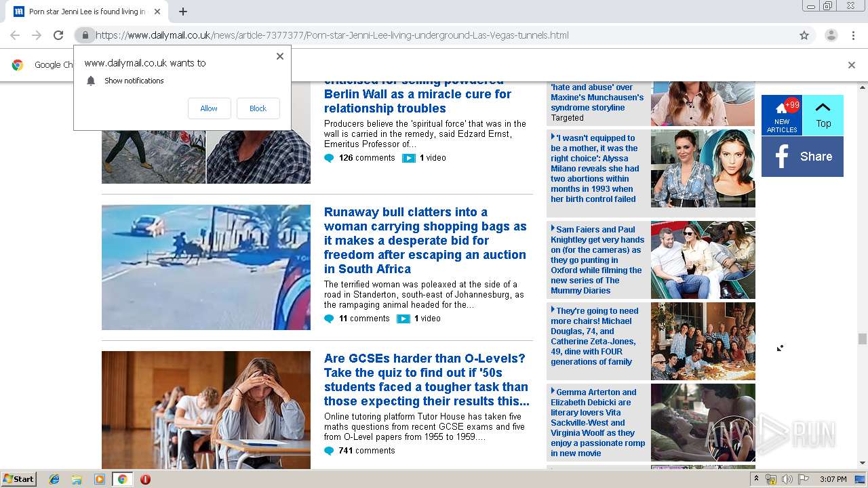
Task: Jump to Top of page
Action: click(x=823, y=115)
